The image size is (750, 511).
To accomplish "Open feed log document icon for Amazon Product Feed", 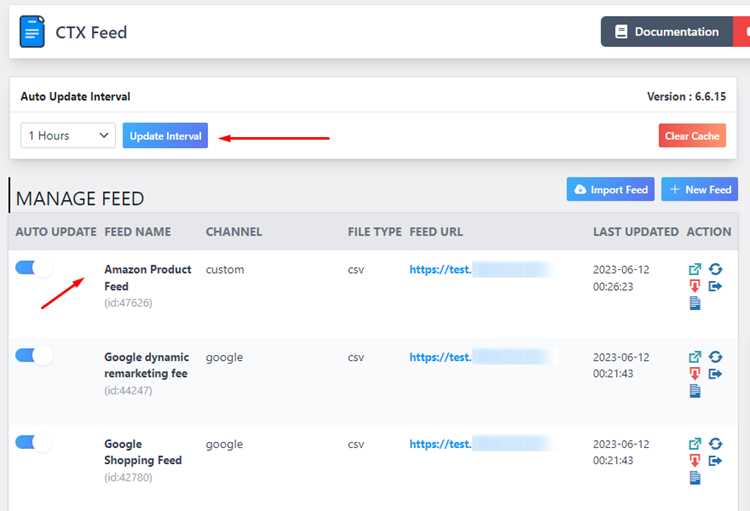I will pyautogui.click(x=695, y=303).
